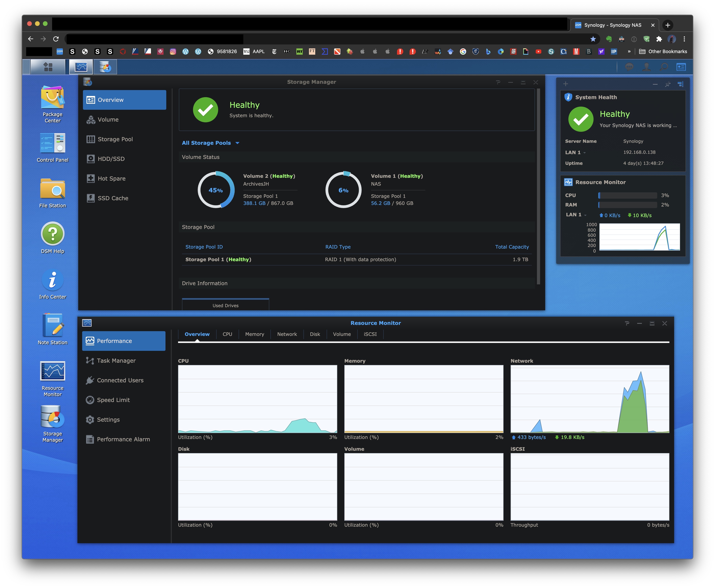The width and height of the screenshot is (715, 588).
Task: Click the Used Drives button
Action: 225,305
